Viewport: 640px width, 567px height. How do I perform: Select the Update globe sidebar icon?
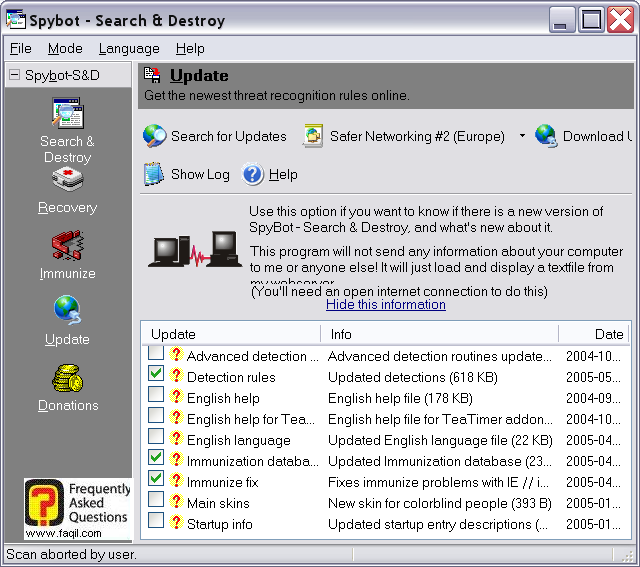tap(68, 310)
